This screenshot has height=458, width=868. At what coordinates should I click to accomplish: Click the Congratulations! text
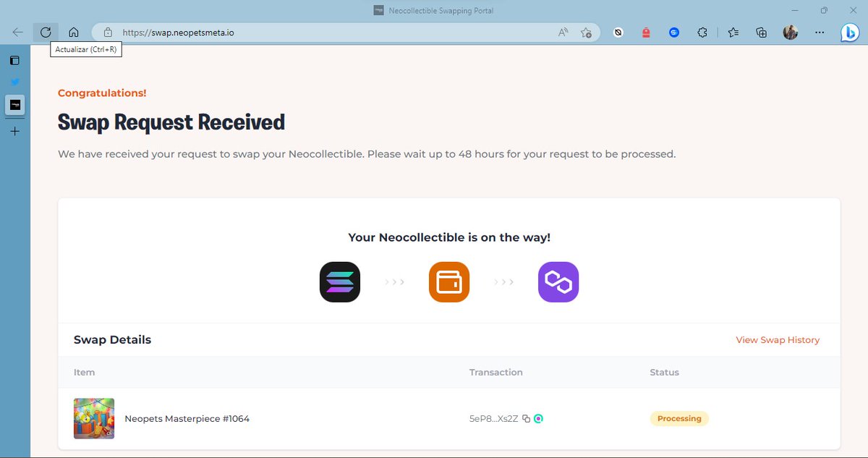tap(102, 93)
